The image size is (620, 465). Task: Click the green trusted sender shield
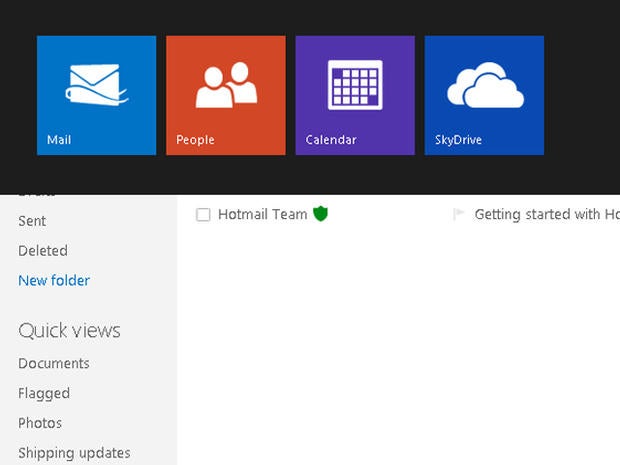(320, 214)
